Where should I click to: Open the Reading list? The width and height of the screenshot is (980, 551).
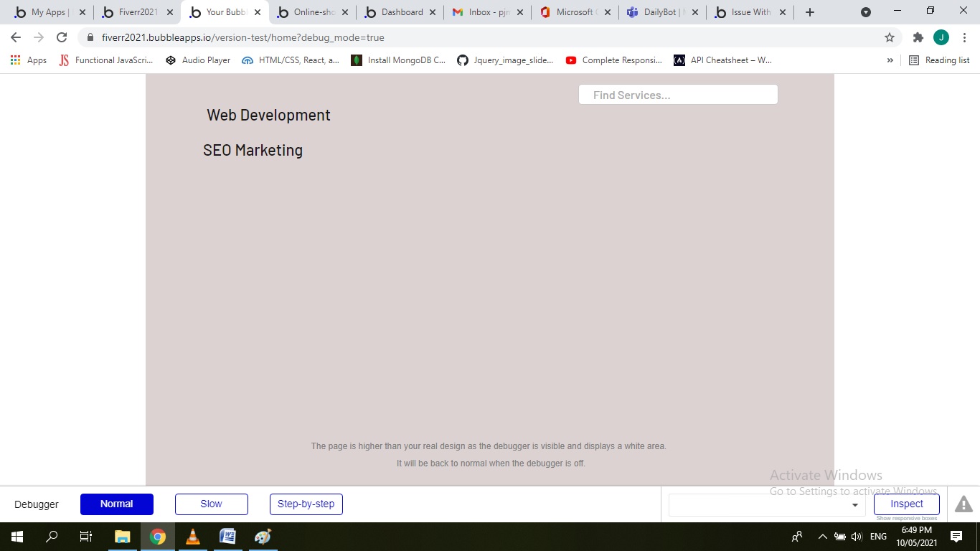939,60
